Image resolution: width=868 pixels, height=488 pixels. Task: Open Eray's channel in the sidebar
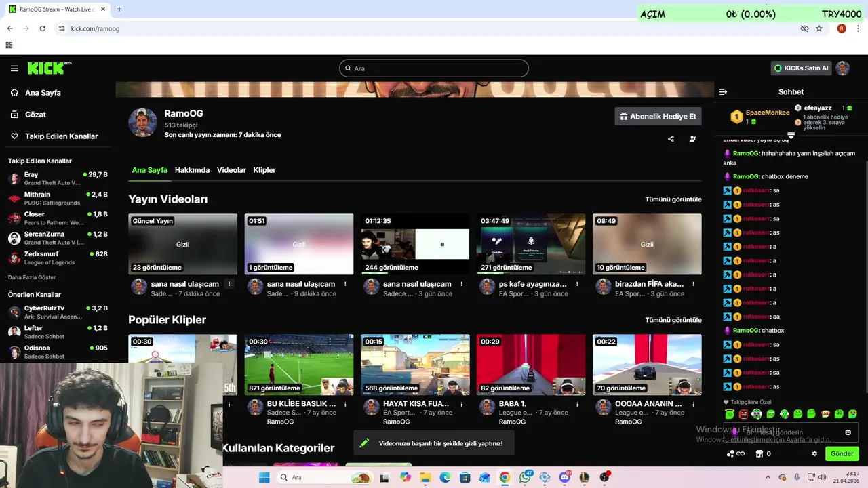[x=58, y=179]
